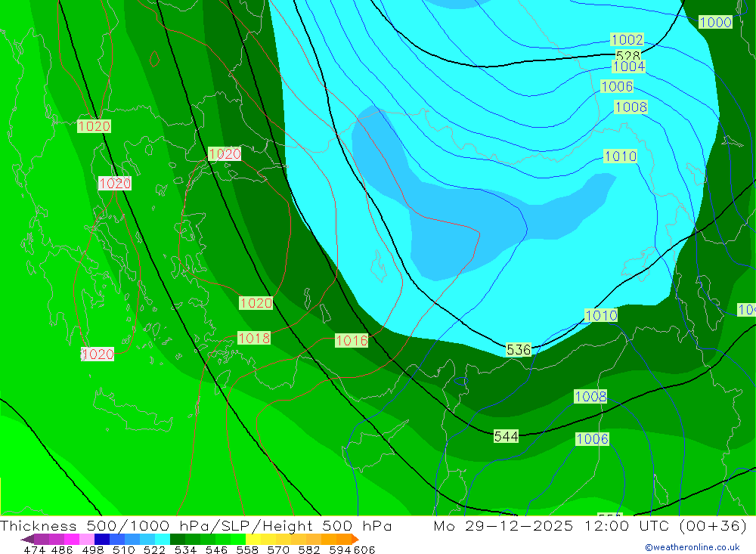Image resolution: width=756 pixels, height=554 pixels.
Task: Click the 1010 label next to 536
Action: (x=601, y=315)
